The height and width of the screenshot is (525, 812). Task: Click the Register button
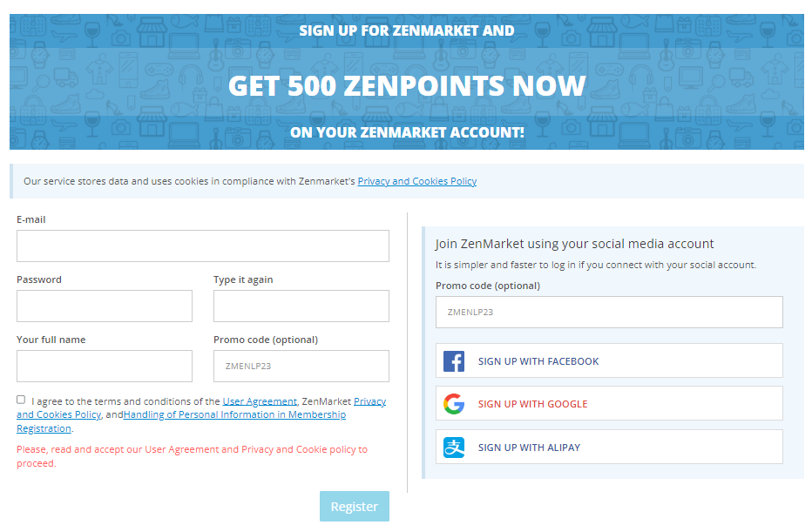click(355, 507)
